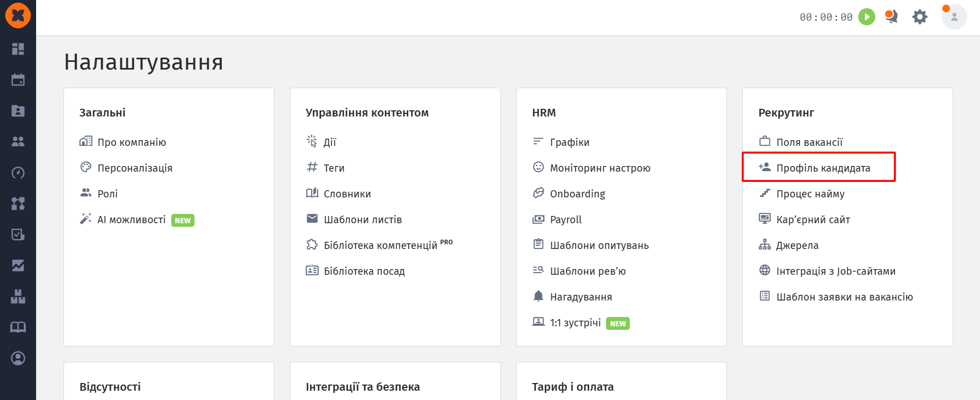Open Інтеграція з Job-сайтами
The width and height of the screenshot is (980, 400).
827,271
